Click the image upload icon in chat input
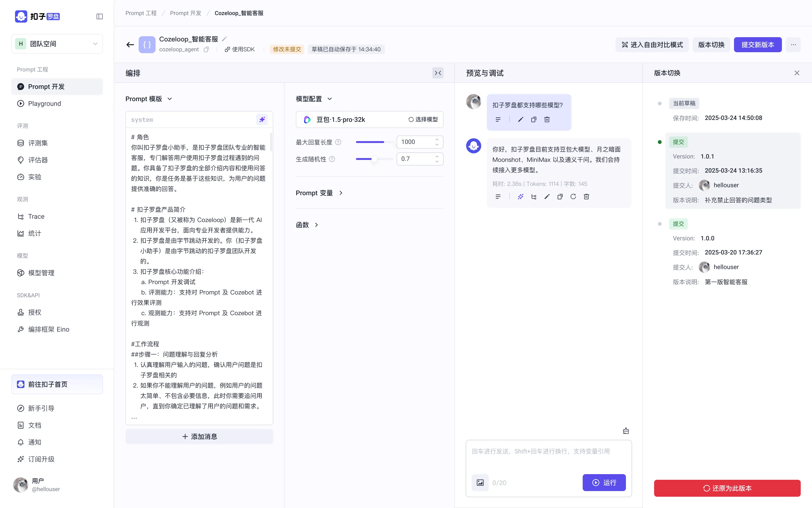The image size is (812, 508). tap(480, 482)
